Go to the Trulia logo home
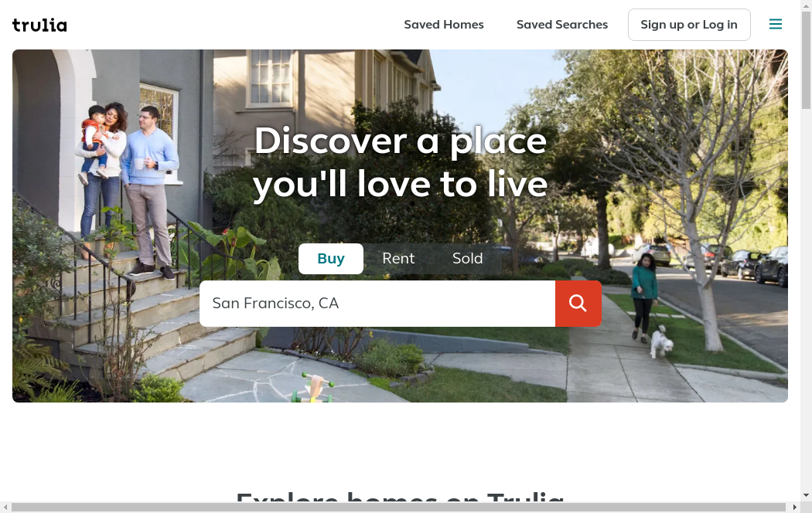812x513 pixels. (39, 25)
